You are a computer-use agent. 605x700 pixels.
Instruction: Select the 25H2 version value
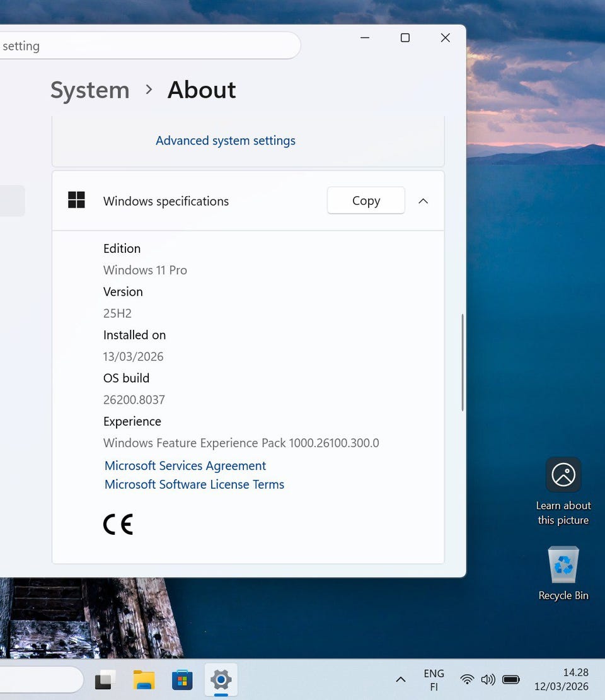(117, 313)
